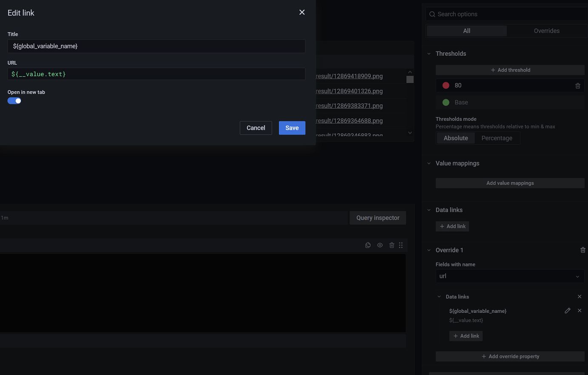Image resolution: width=588 pixels, height=375 pixels.
Task: Open red color swatch for threshold 80
Action: click(446, 86)
